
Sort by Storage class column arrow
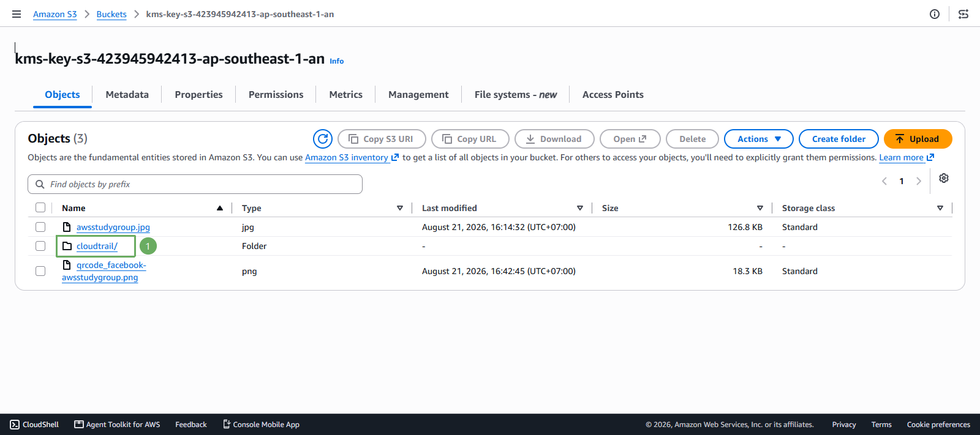(940, 208)
